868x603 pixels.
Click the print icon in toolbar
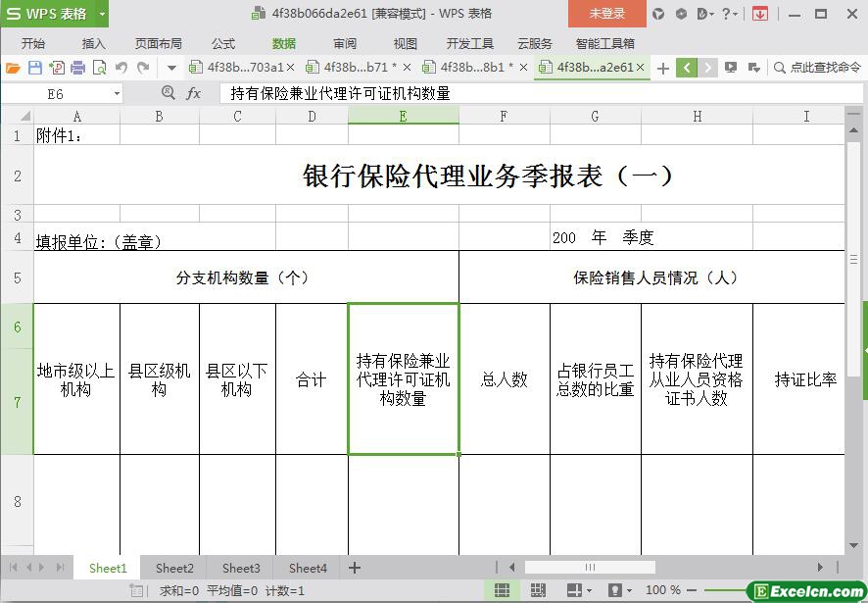point(77,68)
